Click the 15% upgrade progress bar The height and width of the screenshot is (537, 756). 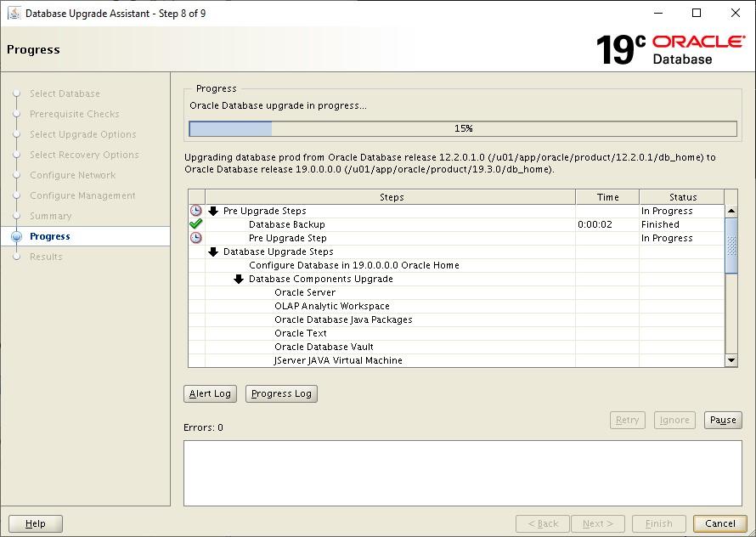(463, 128)
